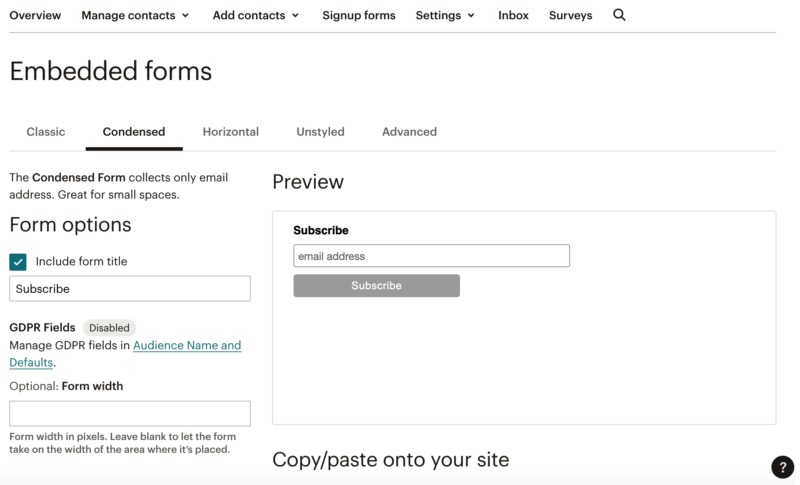This screenshot has width=800, height=485.
Task: Go to the Overview page
Action: [x=35, y=16]
